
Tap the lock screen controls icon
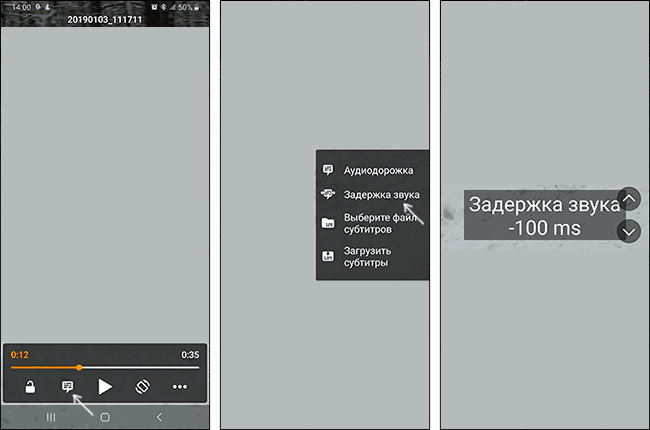coord(30,387)
